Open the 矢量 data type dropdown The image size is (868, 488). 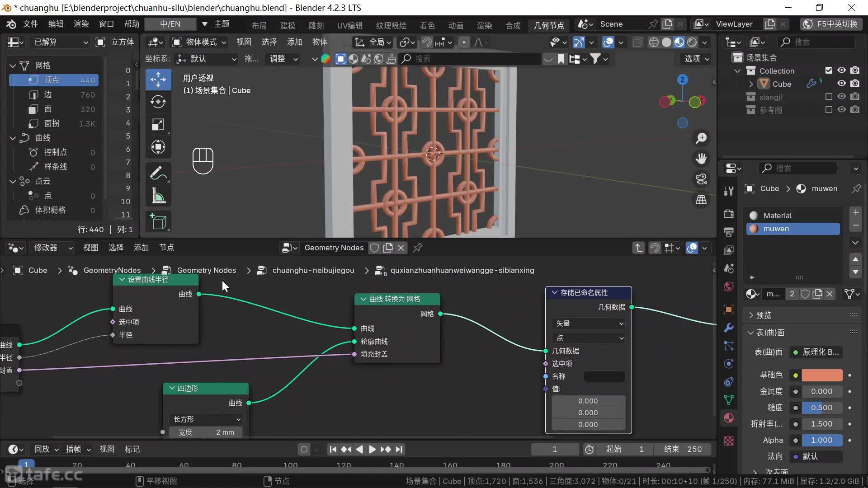coord(589,324)
